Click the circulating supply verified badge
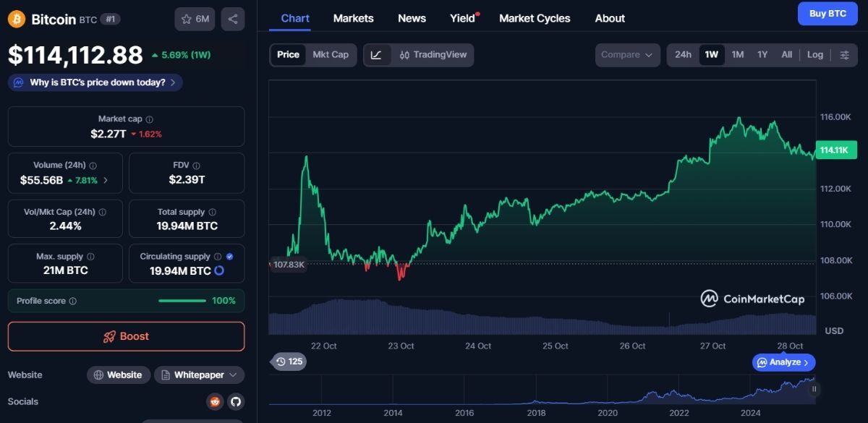The image size is (868, 423). tap(229, 257)
